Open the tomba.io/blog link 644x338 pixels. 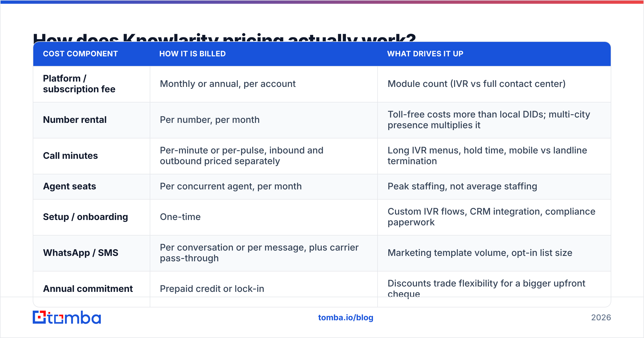point(346,318)
